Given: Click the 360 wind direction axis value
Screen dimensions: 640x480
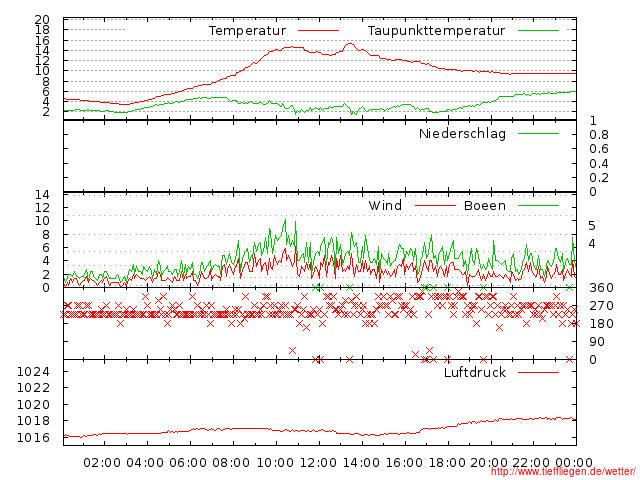Looking at the screenshot, I should point(601,288).
